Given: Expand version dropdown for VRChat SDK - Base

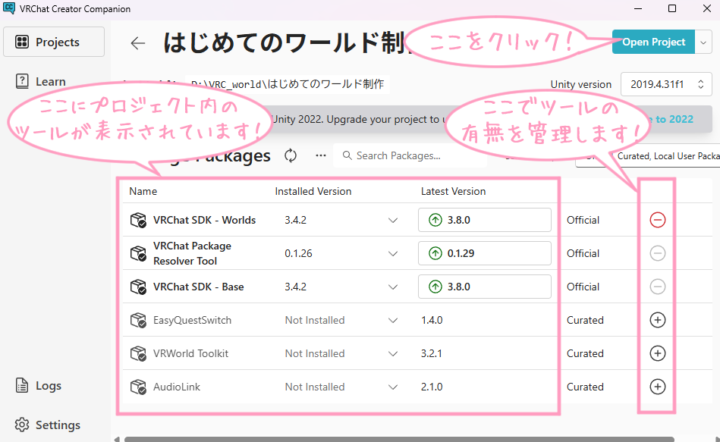Looking at the screenshot, I should pos(393,287).
